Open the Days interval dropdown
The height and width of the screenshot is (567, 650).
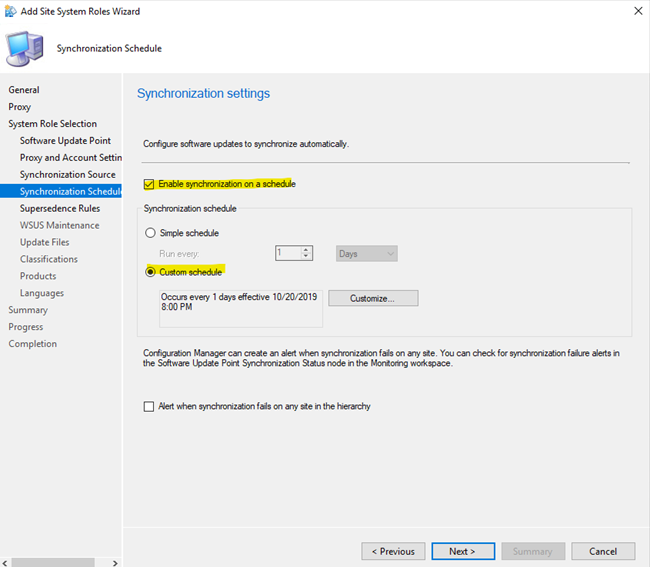point(366,254)
